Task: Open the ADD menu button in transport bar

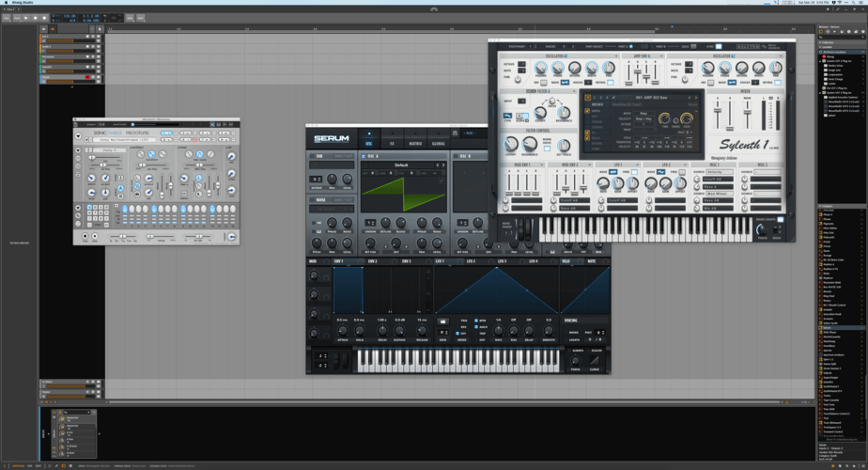Action: pyautogui.click(x=130, y=18)
